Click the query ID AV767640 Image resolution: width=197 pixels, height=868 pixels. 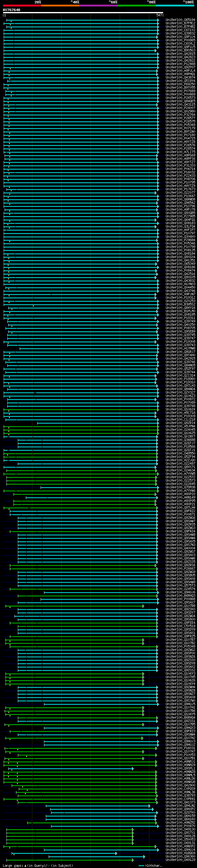point(11,10)
